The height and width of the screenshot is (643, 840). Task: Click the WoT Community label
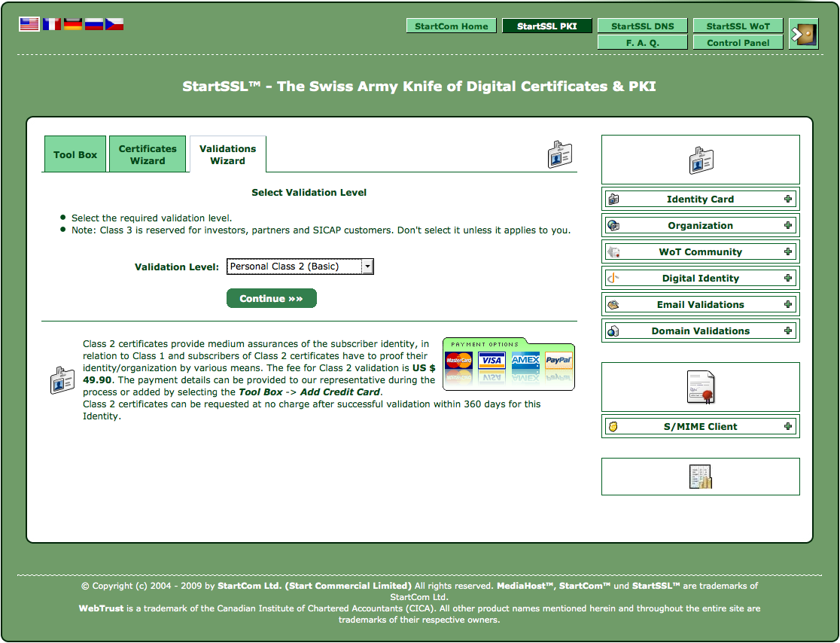coord(700,251)
